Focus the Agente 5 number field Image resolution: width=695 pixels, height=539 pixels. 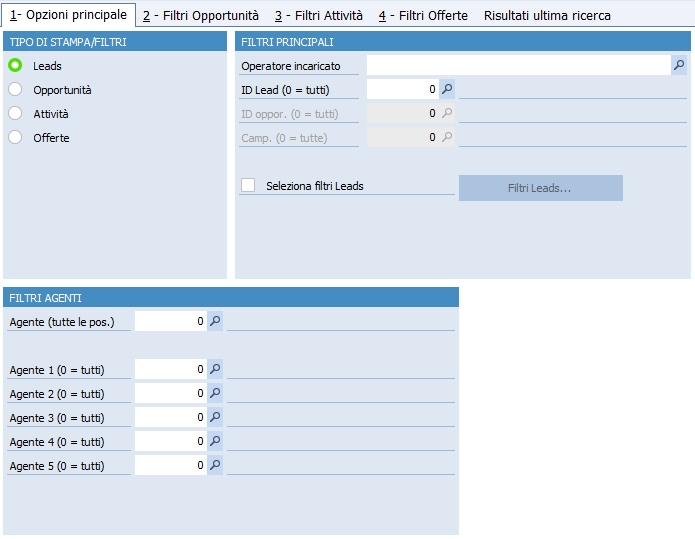pyautogui.click(x=171, y=465)
